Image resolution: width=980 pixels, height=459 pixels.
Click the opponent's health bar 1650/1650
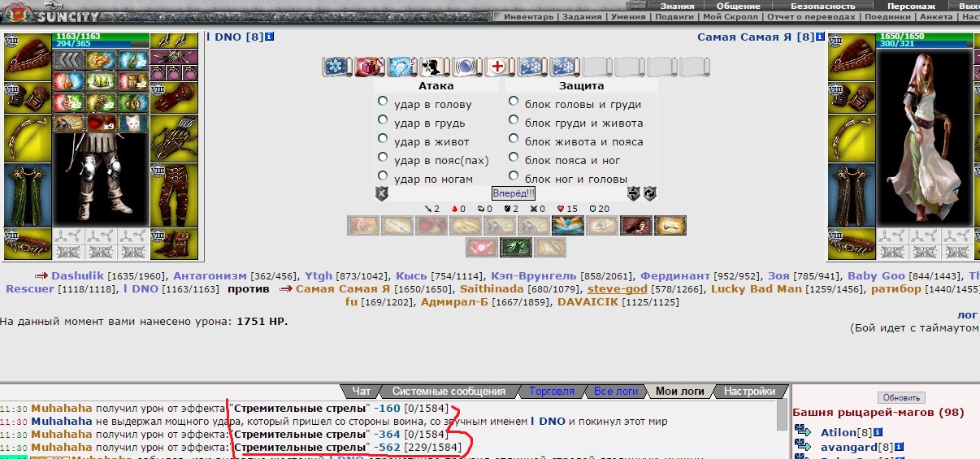pyautogui.click(x=925, y=37)
